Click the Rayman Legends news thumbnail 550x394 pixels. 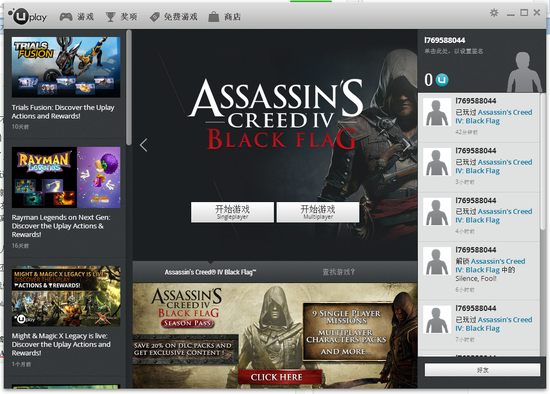click(66, 177)
